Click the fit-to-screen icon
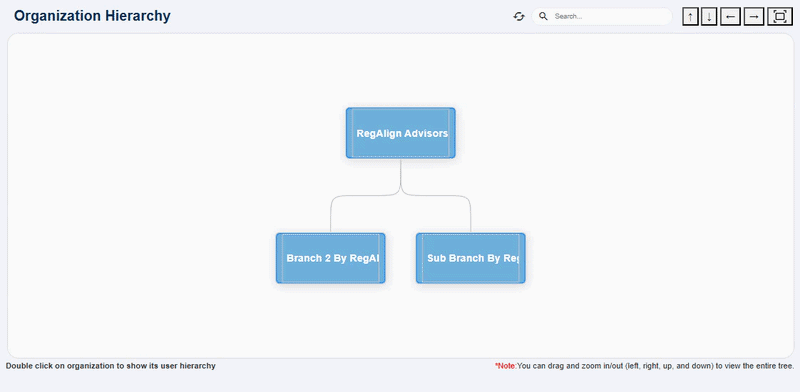This screenshot has height=392, width=800. coord(780,16)
